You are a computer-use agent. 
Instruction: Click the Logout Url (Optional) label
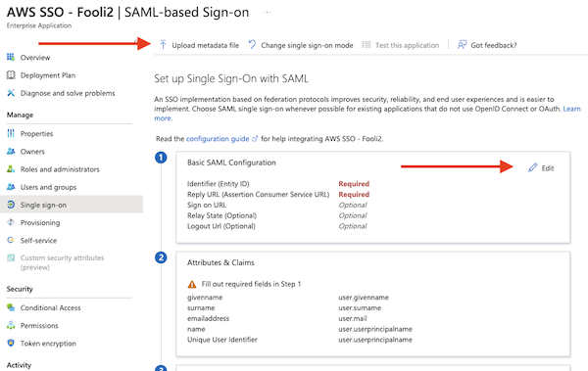point(220,226)
